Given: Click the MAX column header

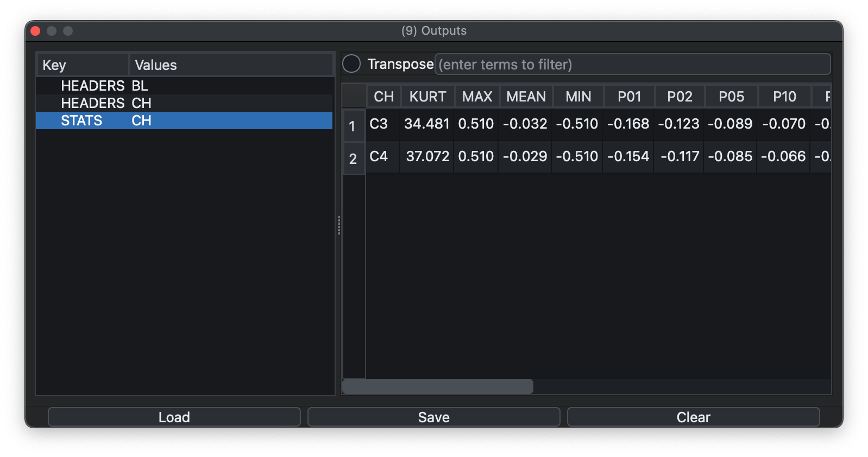Looking at the screenshot, I should click(x=477, y=97).
